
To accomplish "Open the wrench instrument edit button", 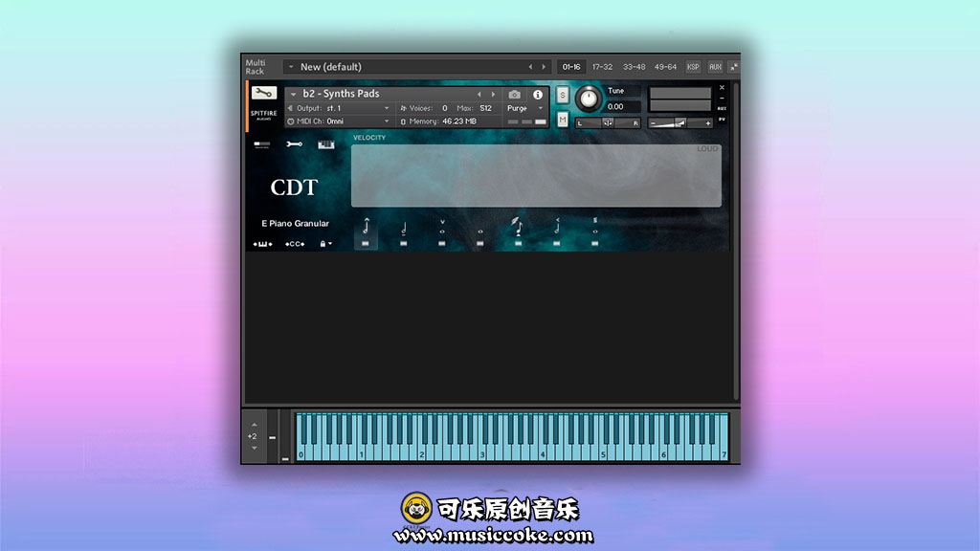I will click(x=263, y=94).
